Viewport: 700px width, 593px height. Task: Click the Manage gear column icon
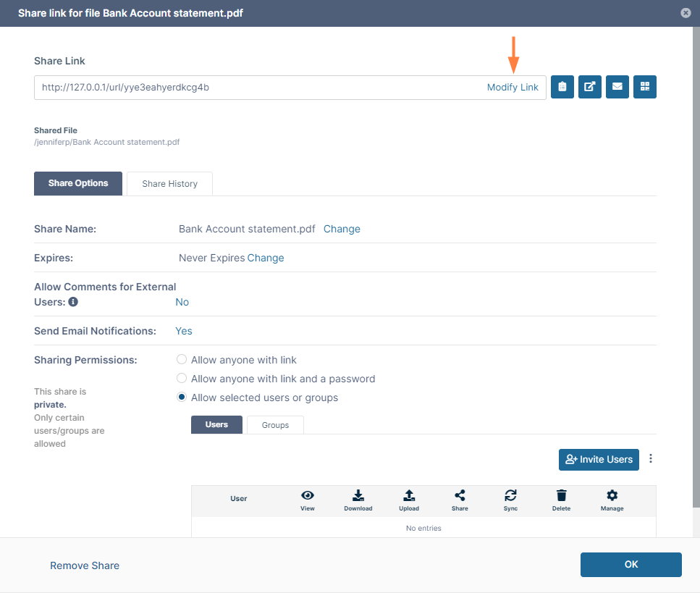pos(612,496)
